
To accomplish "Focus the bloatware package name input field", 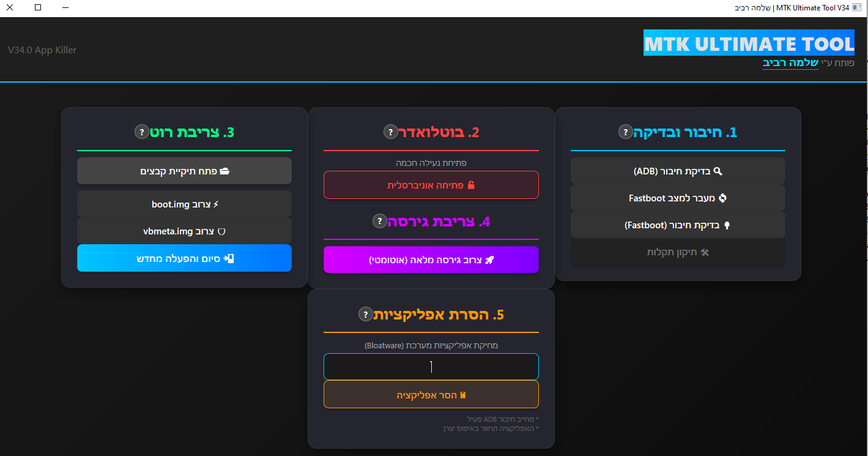I will (x=431, y=367).
